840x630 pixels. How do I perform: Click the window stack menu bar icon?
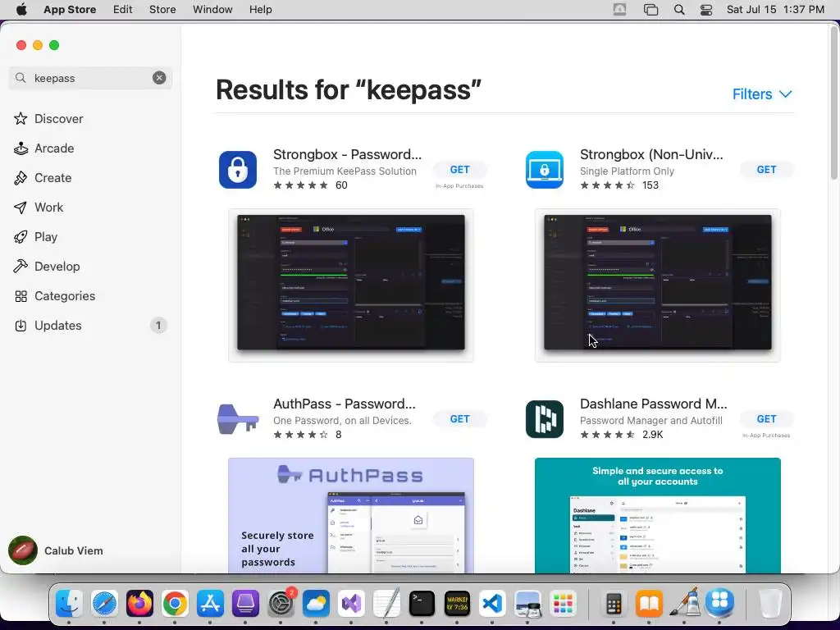point(651,10)
